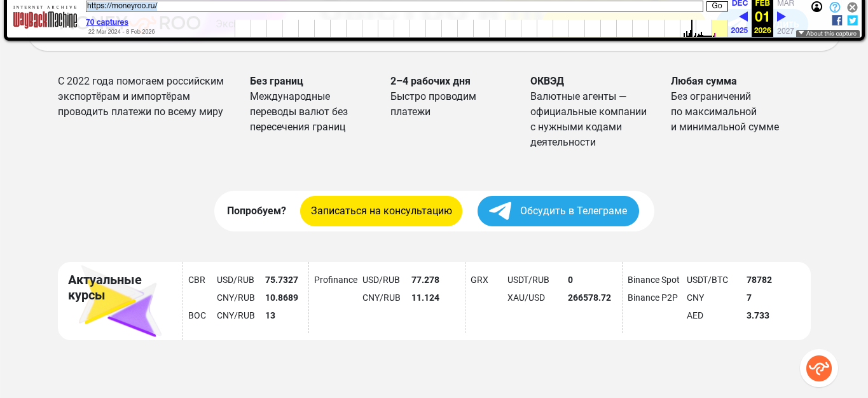The width and height of the screenshot is (868, 398).
Task: Click Обсудить в Телеграме button
Action: 558,211
